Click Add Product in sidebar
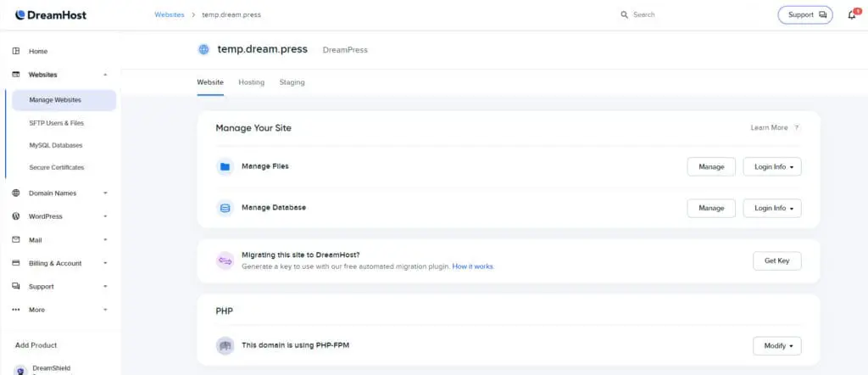 coord(36,345)
